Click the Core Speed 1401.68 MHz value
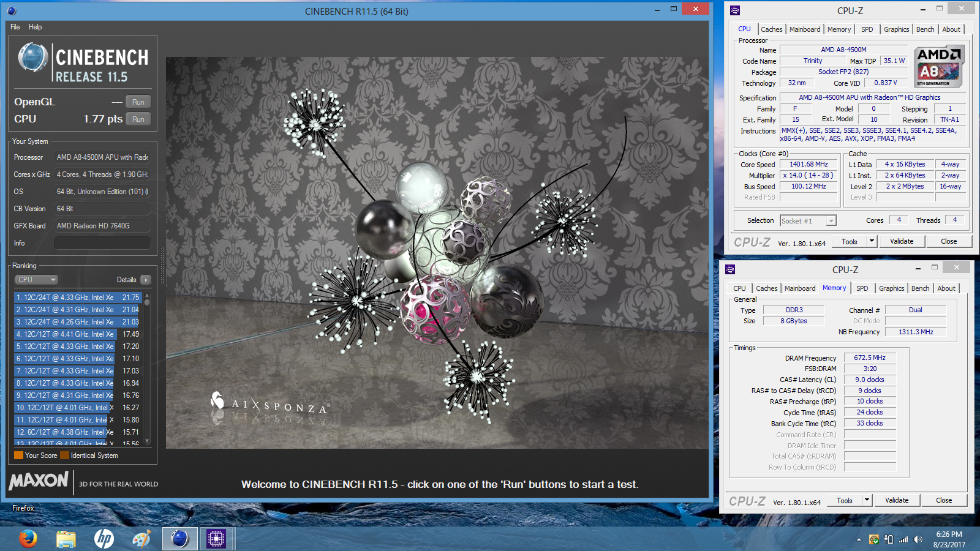This screenshot has width=980, height=551. 809,165
